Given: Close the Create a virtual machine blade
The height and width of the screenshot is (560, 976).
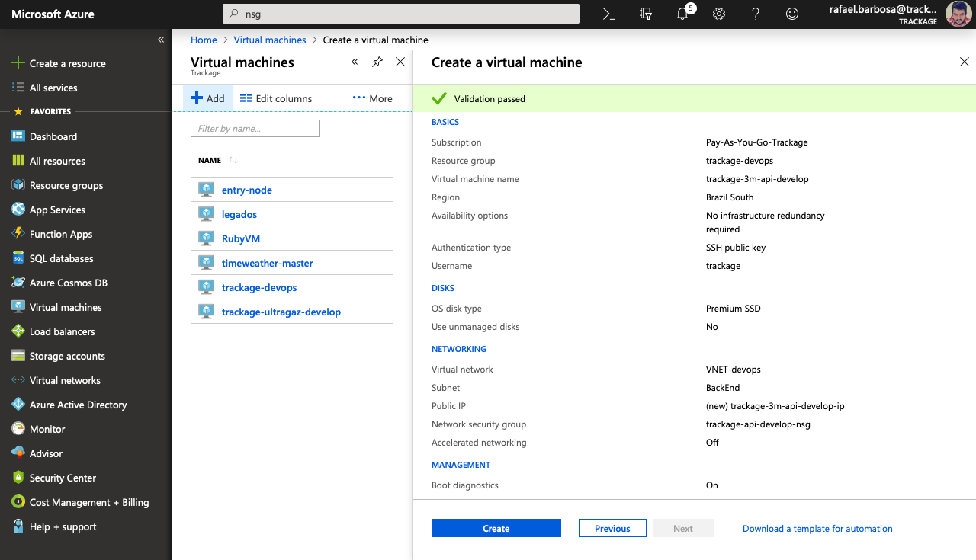Looking at the screenshot, I should click(x=965, y=62).
